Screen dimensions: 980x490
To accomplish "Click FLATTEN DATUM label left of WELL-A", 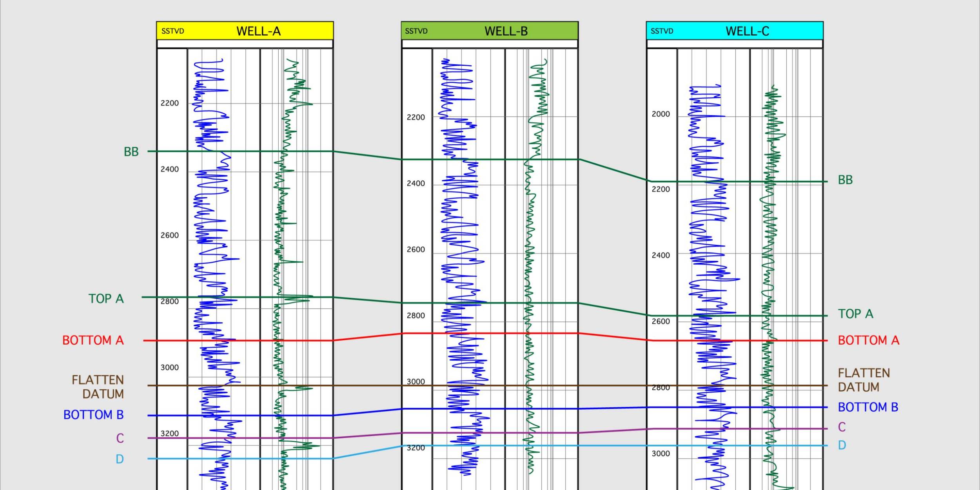I will [x=98, y=387].
